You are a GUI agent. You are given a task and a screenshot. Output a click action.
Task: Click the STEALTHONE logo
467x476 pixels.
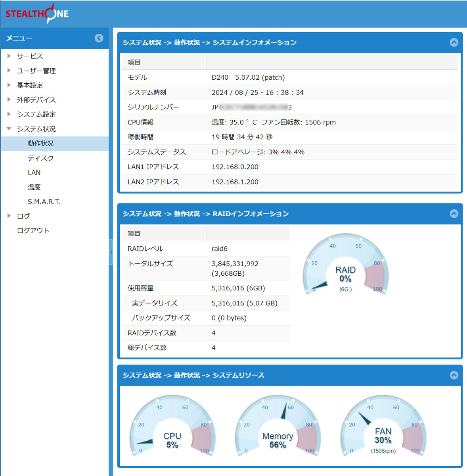[37, 14]
